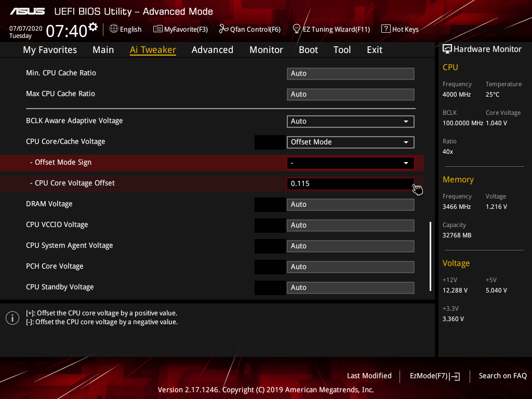This screenshot has width=532, height=399.
Task: Open the My Favorites tab
Action: (50, 50)
